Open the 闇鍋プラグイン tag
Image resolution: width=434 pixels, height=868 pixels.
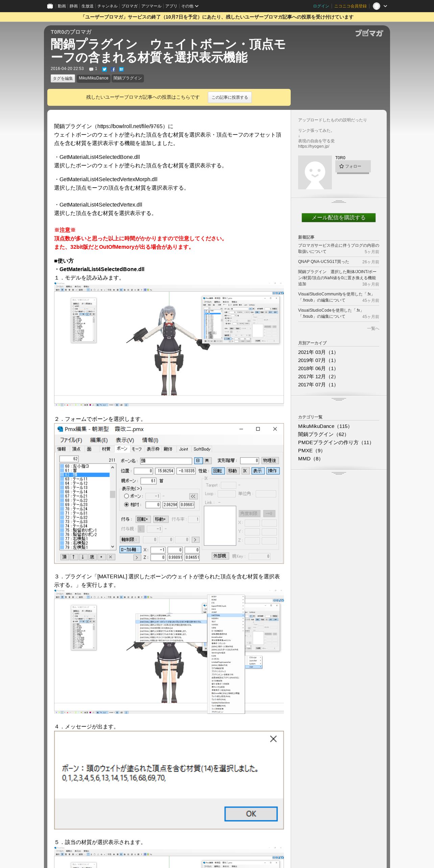click(128, 78)
